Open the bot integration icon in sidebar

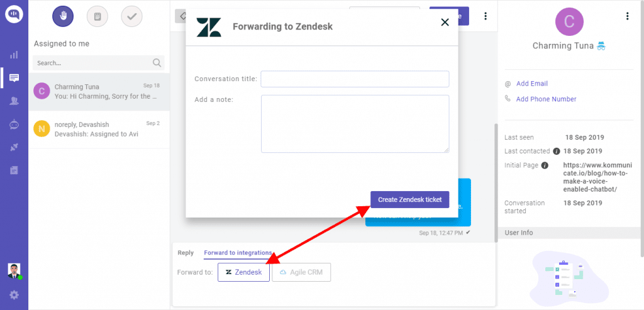14,125
